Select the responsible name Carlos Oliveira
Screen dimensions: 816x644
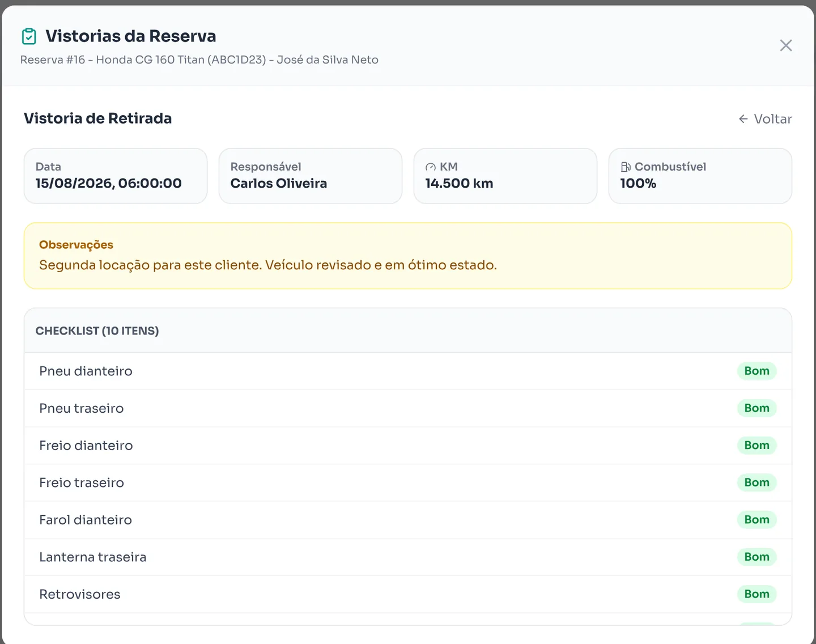[x=279, y=183]
